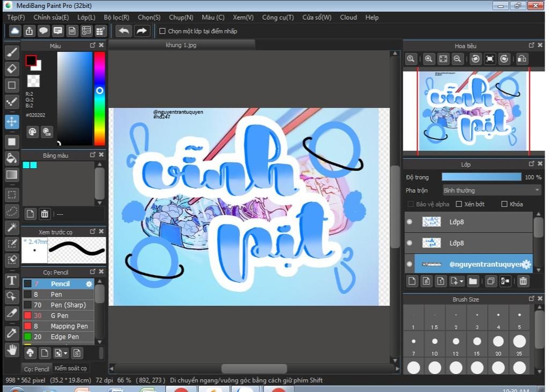Zoom out using Navigator magnifier minus

click(x=457, y=59)
